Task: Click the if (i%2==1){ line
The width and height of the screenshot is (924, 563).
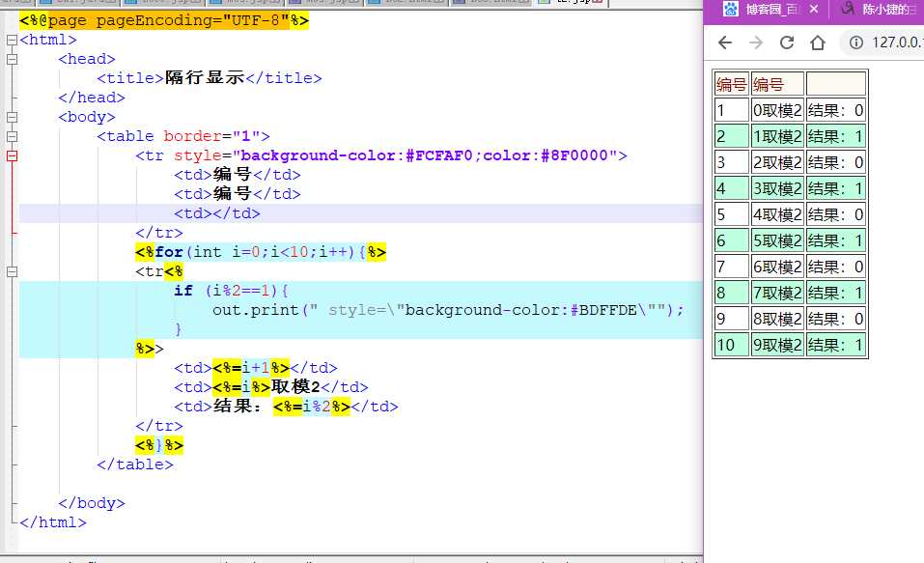Action: [x=231, y=291]
